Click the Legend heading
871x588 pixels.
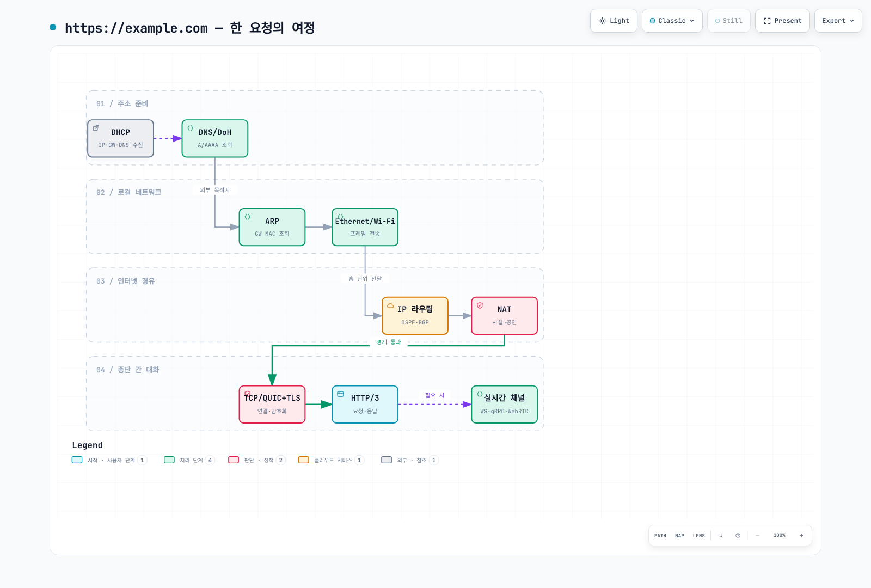[87, 445]
